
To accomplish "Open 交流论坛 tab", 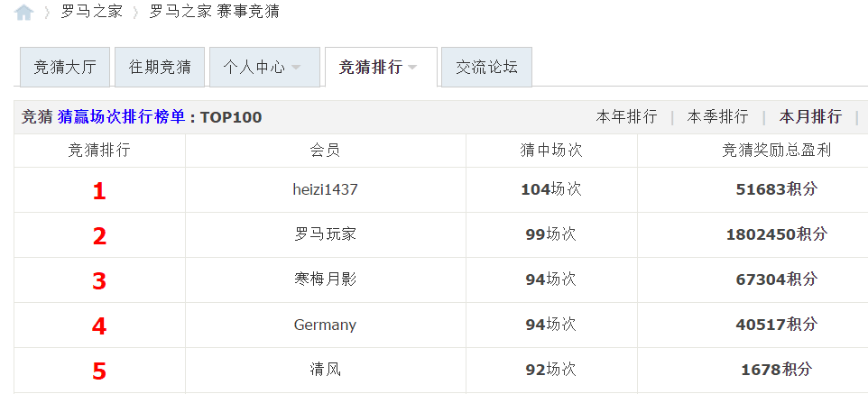I will [486, 67].
